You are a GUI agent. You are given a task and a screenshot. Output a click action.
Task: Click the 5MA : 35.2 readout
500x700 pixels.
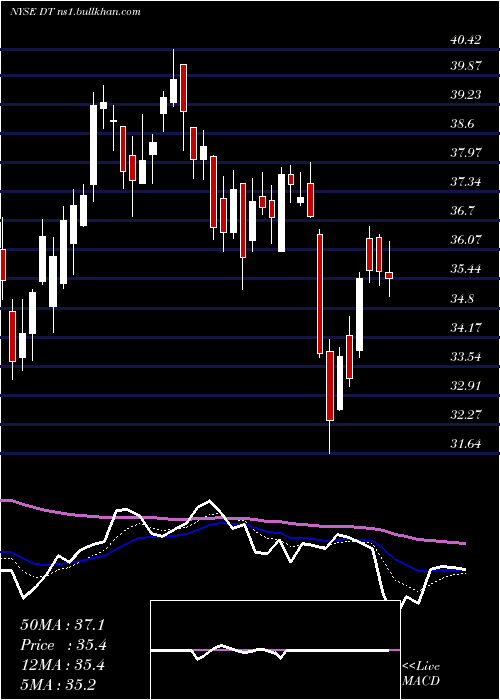pyautogui.click(x=58, y=685)
